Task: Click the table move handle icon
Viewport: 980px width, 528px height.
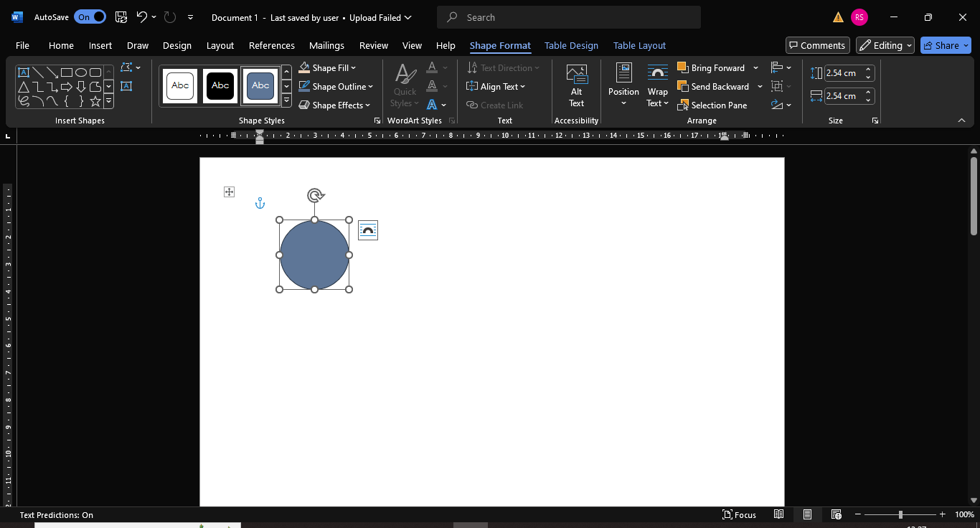Action: [229, 192]
